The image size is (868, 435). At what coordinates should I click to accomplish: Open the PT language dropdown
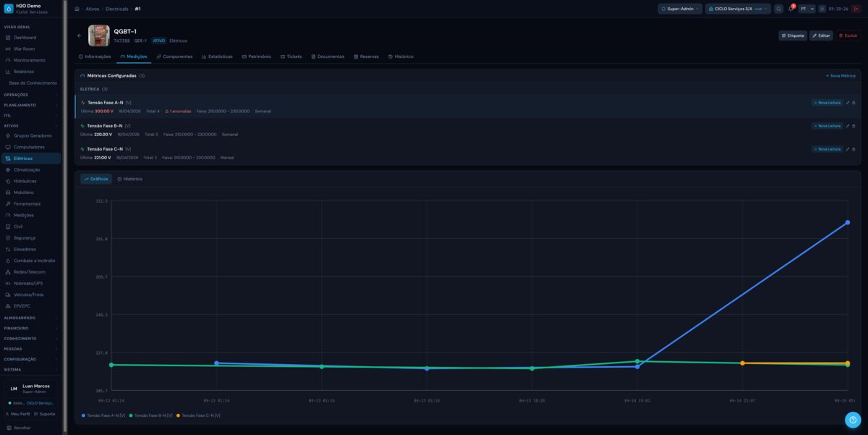(x=807, y=9)
